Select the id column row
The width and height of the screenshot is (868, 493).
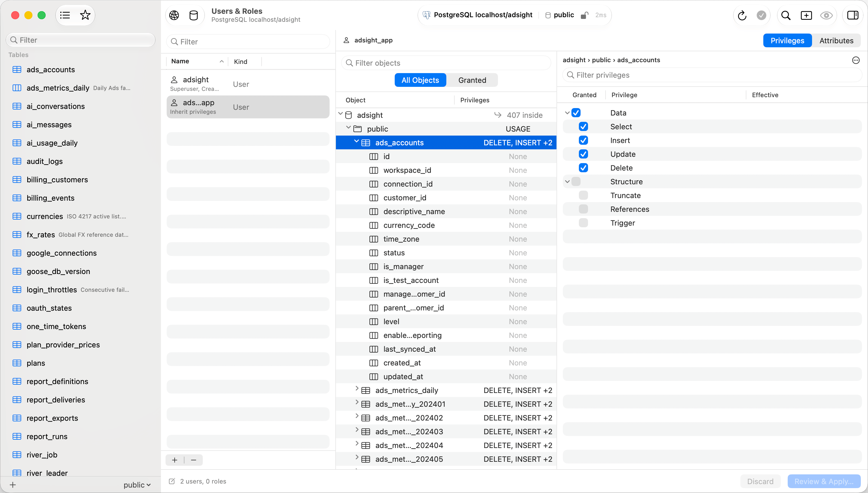tap(446, 156)
